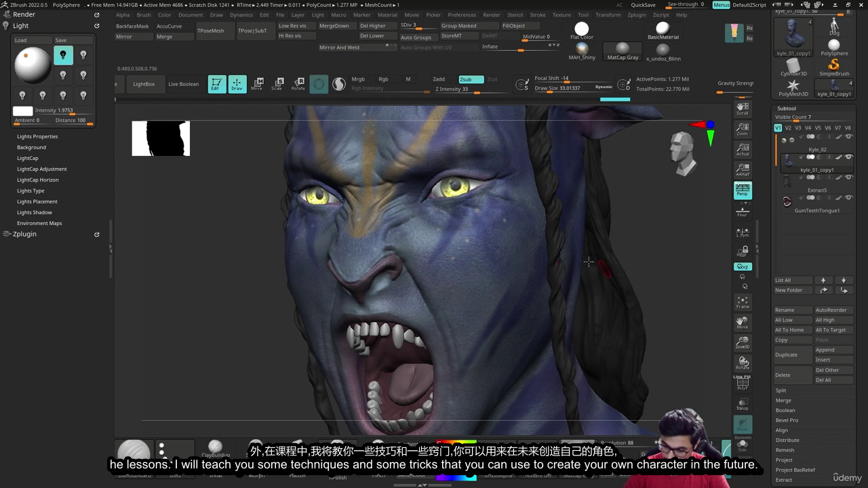
Task: Toggle PolyF polyframe display
Action: click(x=743, y=384)
